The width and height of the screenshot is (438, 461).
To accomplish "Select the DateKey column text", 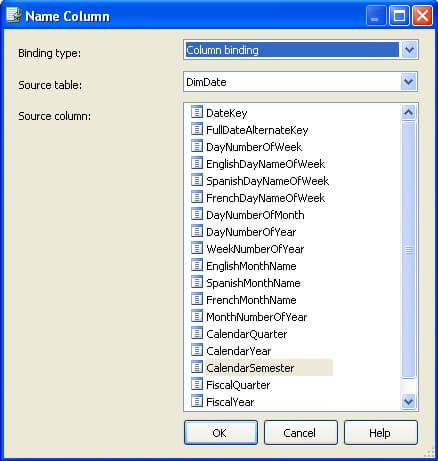I will pyautogui.click(x=227, y=113).
